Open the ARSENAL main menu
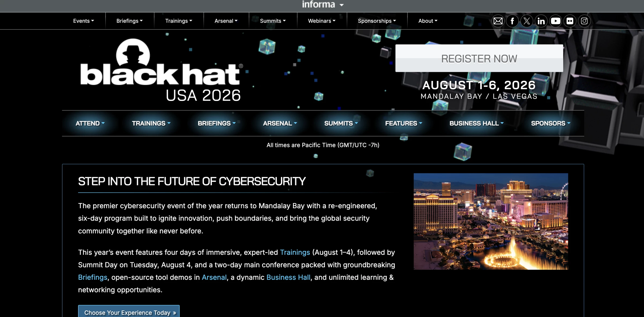The width and height of the screenshot is (644, 317). [x=280, y=123]
